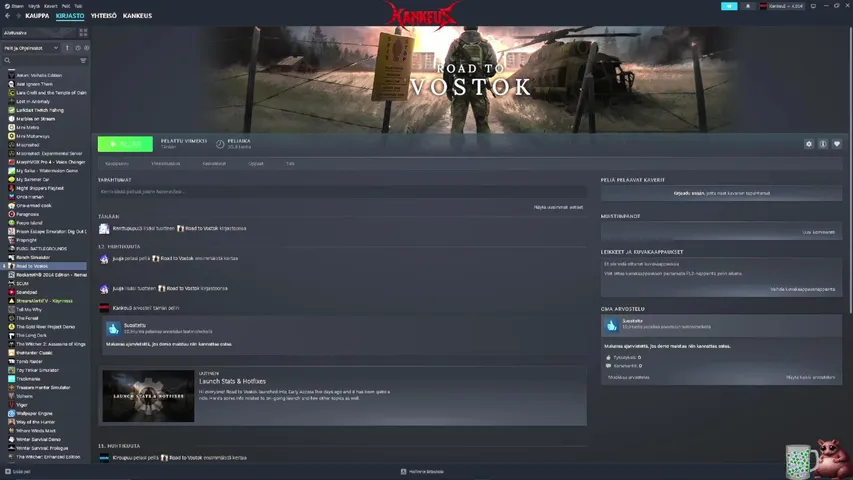Open the Näytä menu

pyautogui.click(x=34, y=6)
